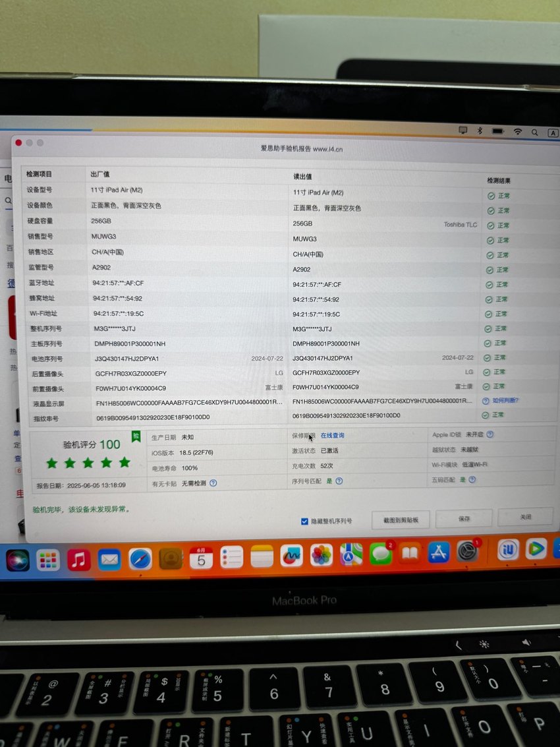Open the i4 Assistant dock icon
The height and width of the screenshot is (747, 560).
(x=508, y=551)
